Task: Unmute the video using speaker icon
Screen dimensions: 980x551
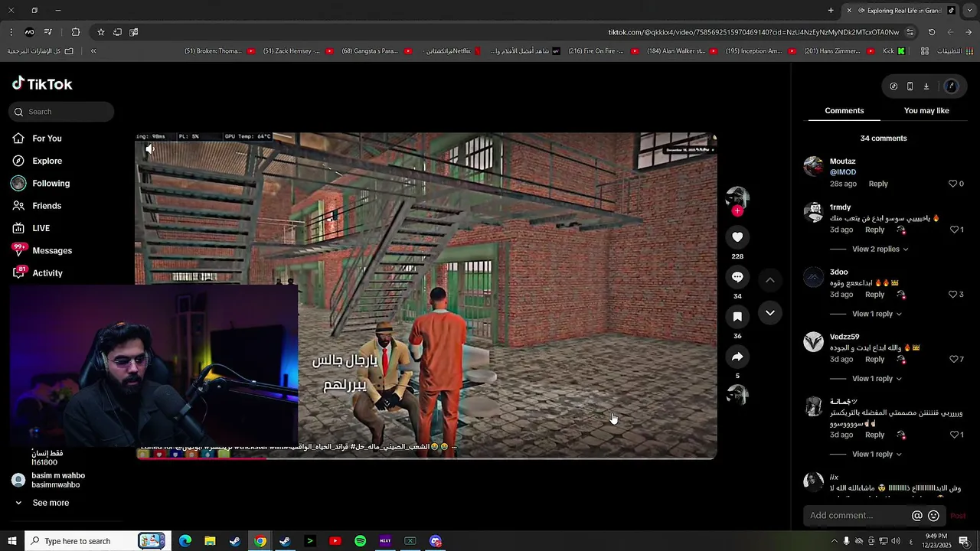Action: (150, 149)
